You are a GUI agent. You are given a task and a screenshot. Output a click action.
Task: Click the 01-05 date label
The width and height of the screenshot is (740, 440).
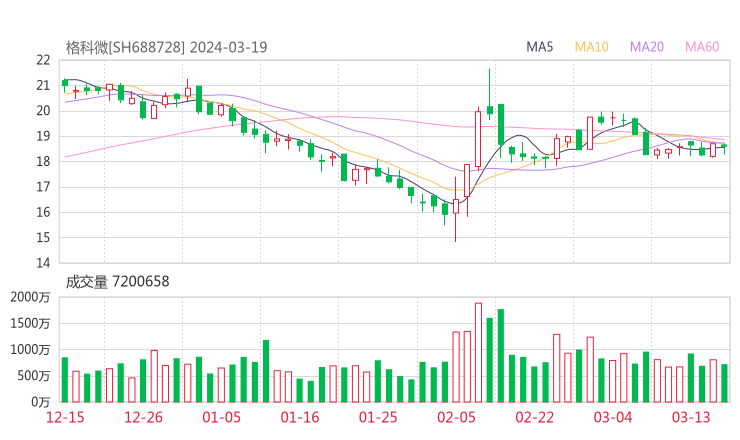(x=221, y=417)
